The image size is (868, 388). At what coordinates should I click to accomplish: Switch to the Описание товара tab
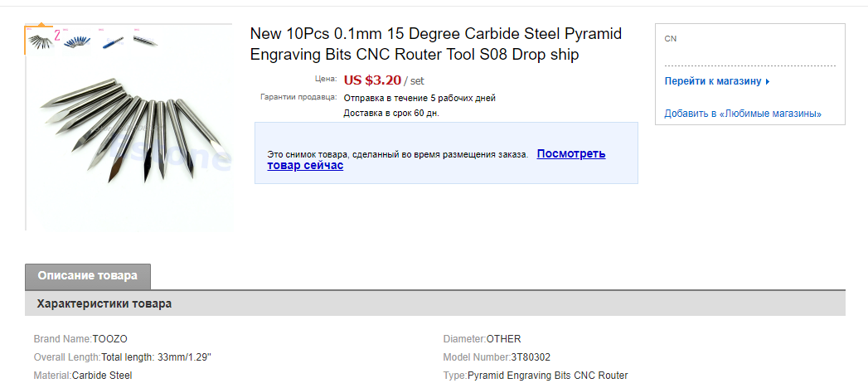tap(88, 276)
